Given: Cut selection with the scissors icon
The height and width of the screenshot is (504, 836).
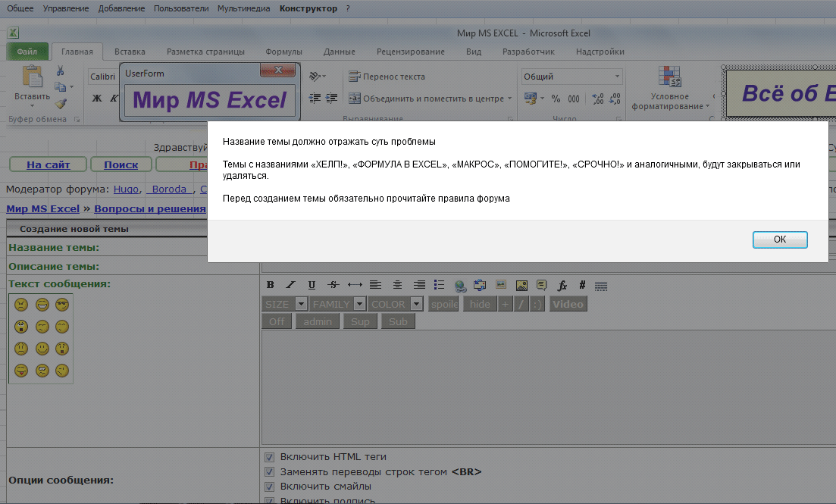Looking at the screenshot, I should point(60,71).
